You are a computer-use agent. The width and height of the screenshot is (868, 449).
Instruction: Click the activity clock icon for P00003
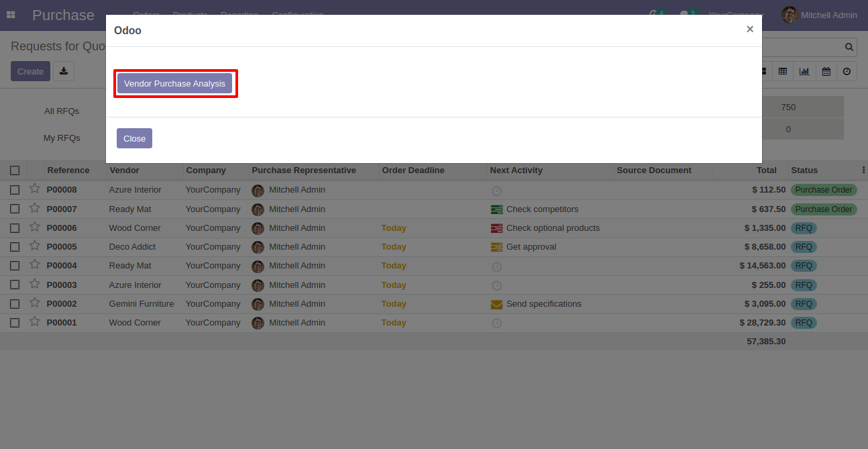pyautogui.click(x=496, y=286)
